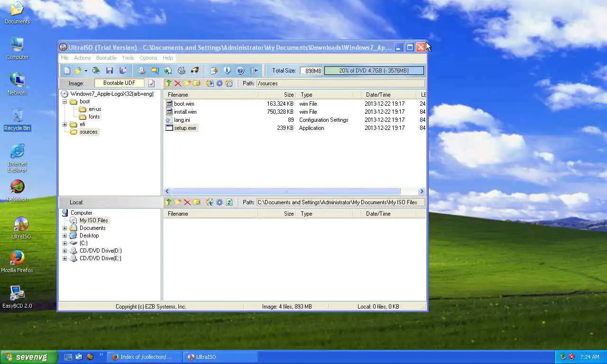Viewport: 607px width, 364px height.
Task: Sort image files by Size column header
Action: coord(277,95)
